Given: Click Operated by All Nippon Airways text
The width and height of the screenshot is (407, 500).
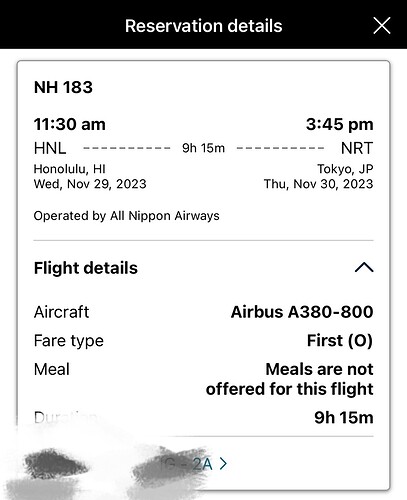Looking at the screenshot, I should point(126,216).
